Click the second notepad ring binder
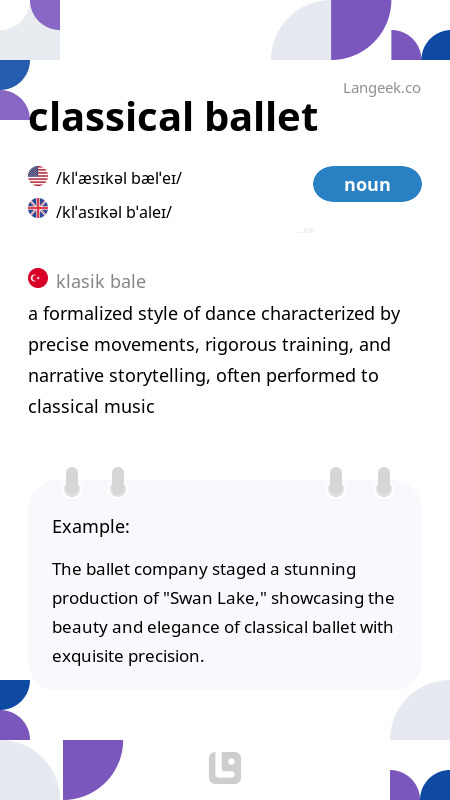450x800 pixels. tap(118, 482)
